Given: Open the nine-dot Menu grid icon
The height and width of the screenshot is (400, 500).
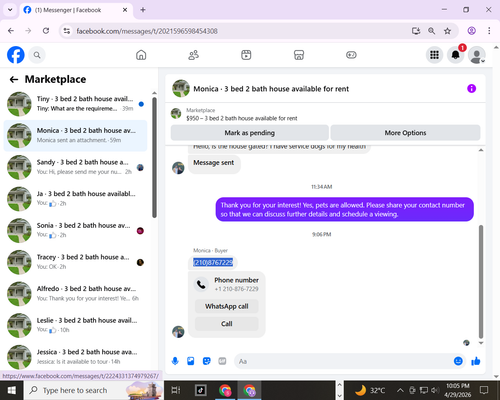Looking at the screenshot, I should point(434,55).
